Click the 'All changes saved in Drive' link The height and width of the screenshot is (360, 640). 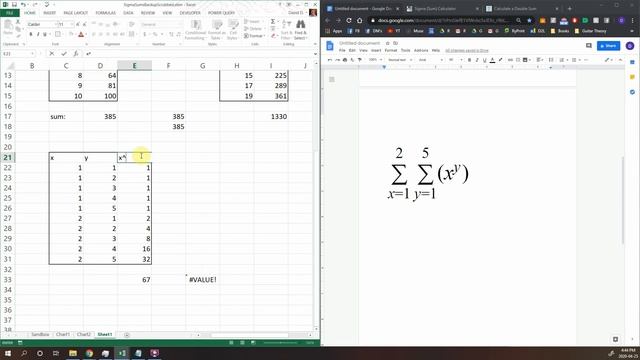tap(467, 51)
